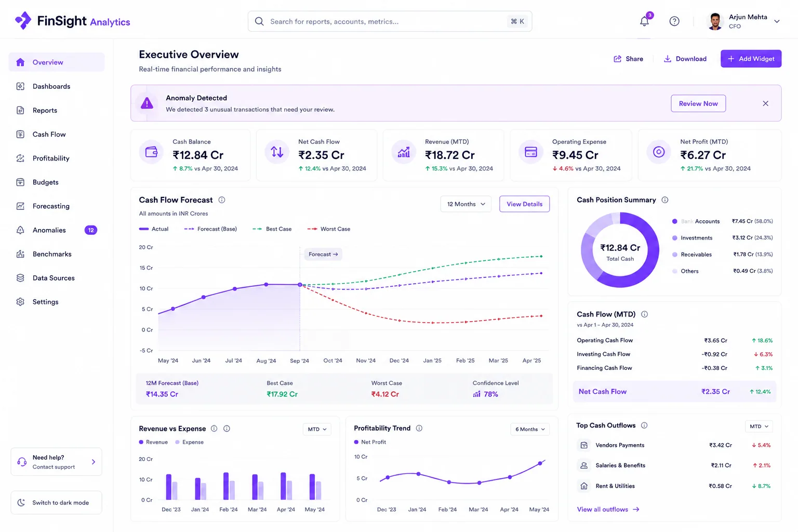798x532 pixels.
Task: Open Benchmarks in sidebar
Action: 57,254
